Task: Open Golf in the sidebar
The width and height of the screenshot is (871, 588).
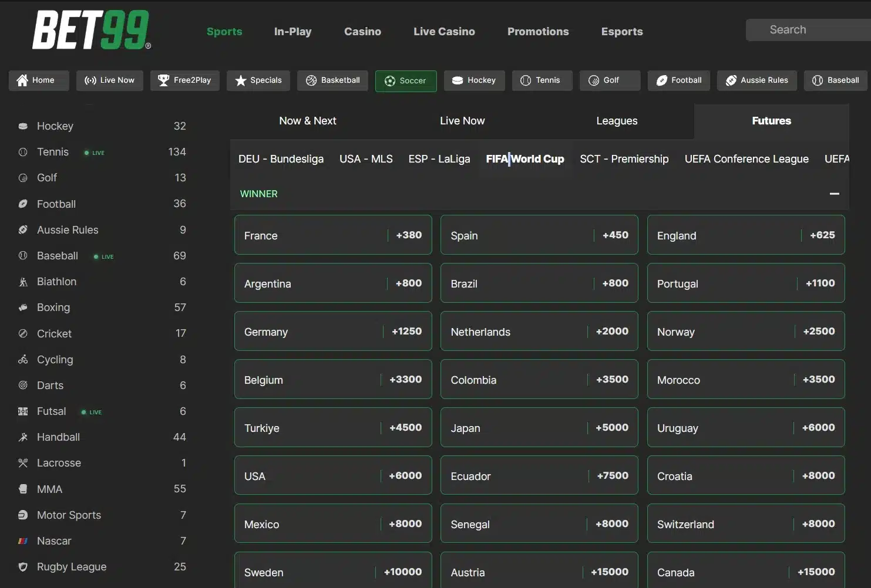Action: coord(102,178)
